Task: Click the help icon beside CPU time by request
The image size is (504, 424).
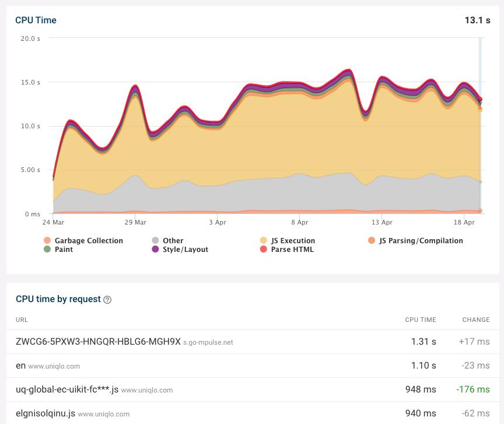Action: 108,300
